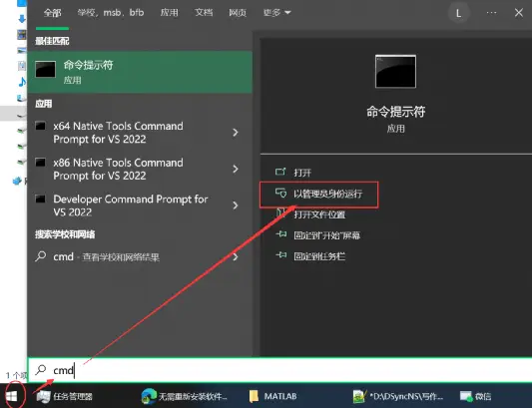Select the 命令提示符 best match result
The image size is (532, 408).
pyautogui.click(x=140, y=72)
